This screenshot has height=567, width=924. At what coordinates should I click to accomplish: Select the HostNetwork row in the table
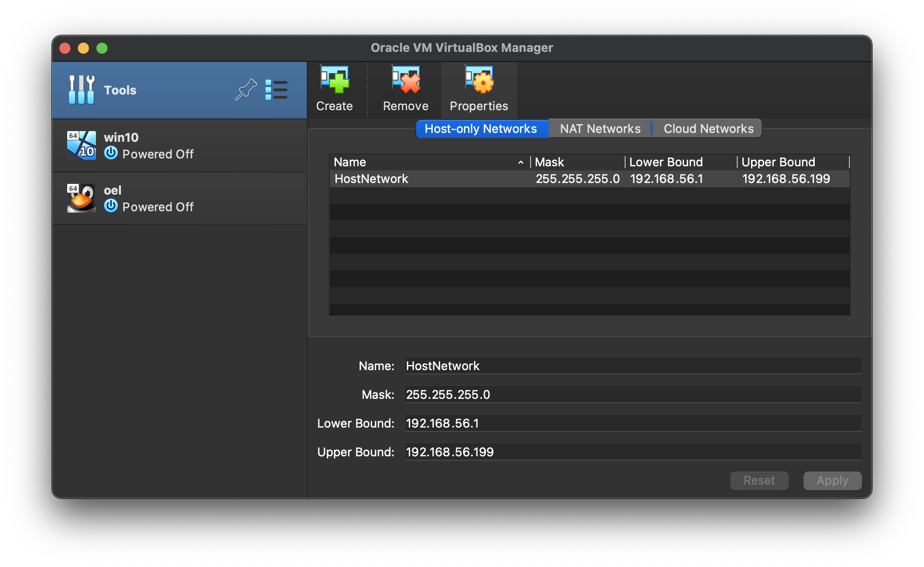click(x=589, y=179)
